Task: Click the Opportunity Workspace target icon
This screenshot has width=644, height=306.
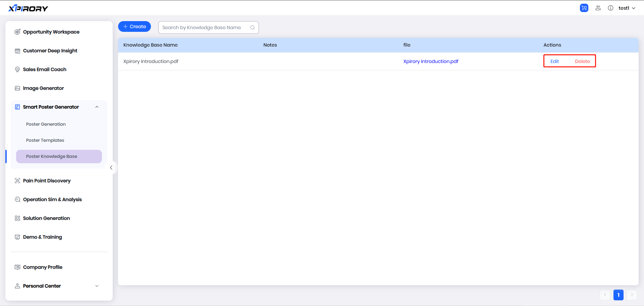Action: (x=17, y=32)
